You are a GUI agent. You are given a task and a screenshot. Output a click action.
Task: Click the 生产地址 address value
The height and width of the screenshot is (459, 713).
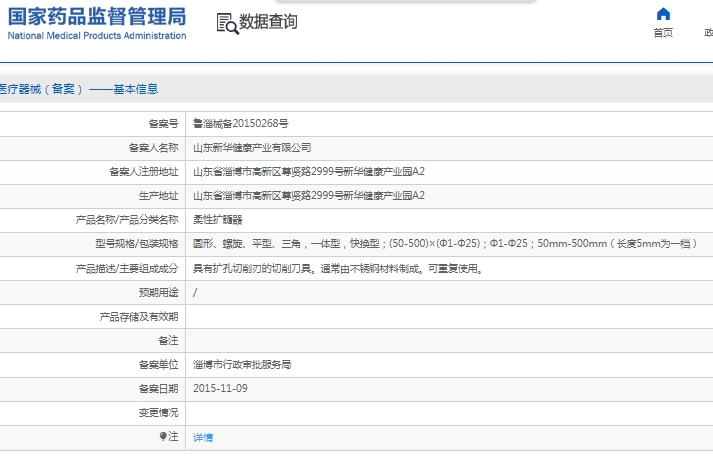(x=309, y=196)
